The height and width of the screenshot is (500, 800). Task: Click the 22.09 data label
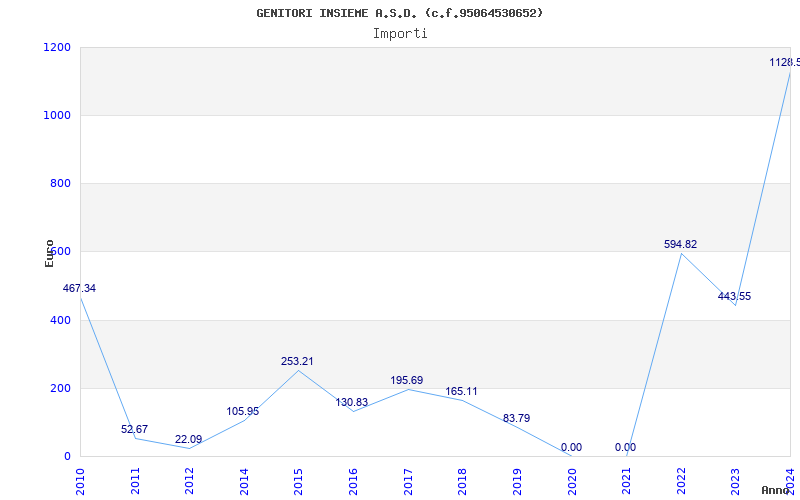click(188, 439)
